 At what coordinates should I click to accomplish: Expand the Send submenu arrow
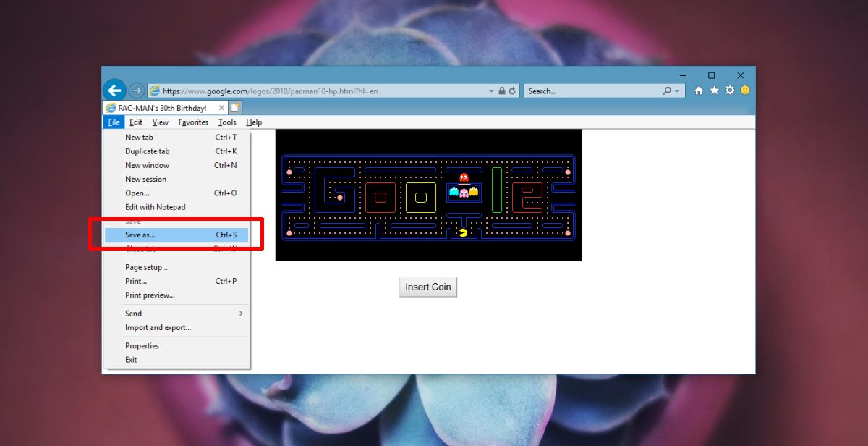(x=241, y=314)
